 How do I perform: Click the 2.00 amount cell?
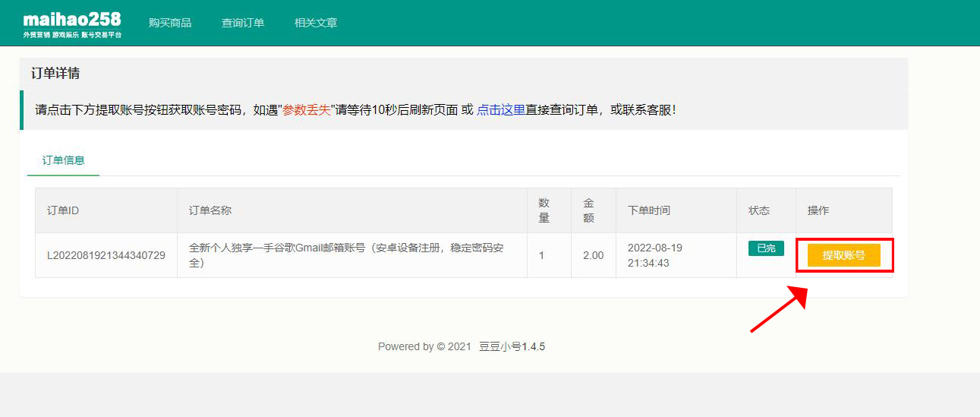(x=593, y=255)
